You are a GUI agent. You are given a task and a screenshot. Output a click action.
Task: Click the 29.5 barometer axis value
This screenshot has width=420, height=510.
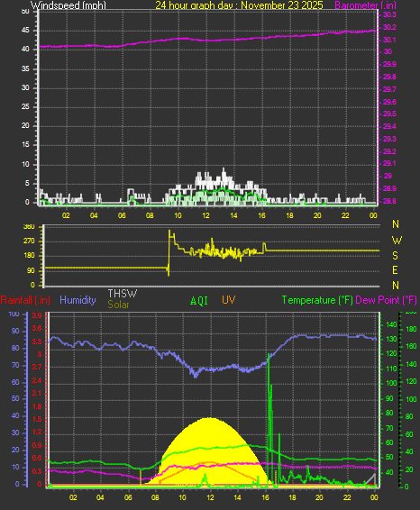389,114
